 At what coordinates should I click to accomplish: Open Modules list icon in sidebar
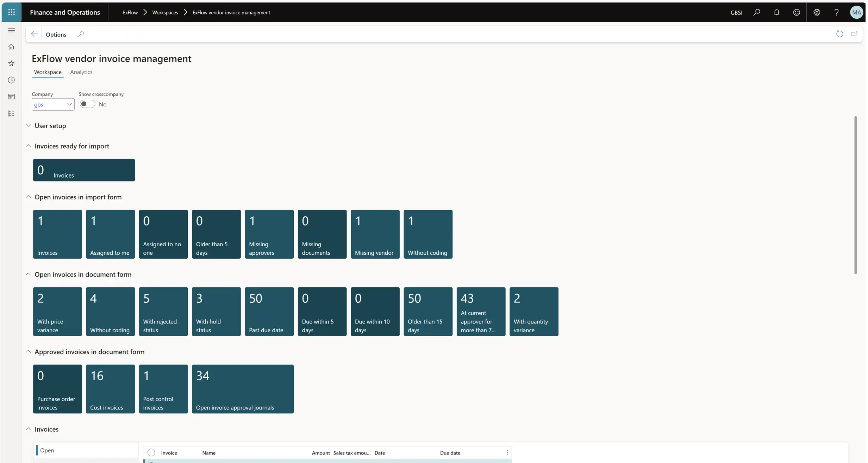[x=11, y=113]
